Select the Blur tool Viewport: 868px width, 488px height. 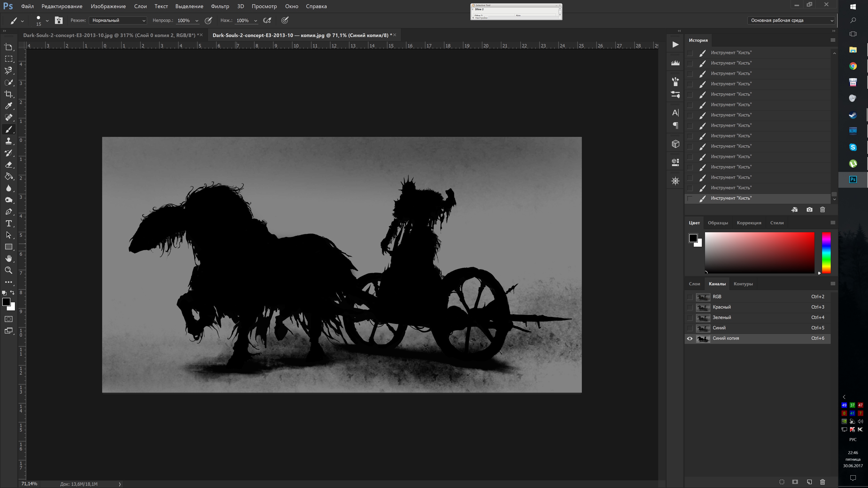pyautogui.click(x=9, y=188)
